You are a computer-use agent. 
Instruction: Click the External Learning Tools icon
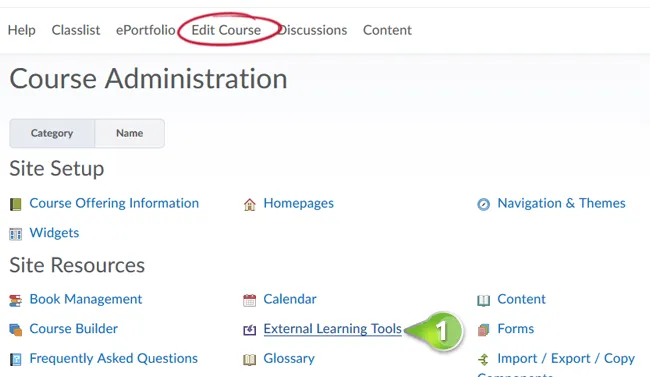(250, 330)
